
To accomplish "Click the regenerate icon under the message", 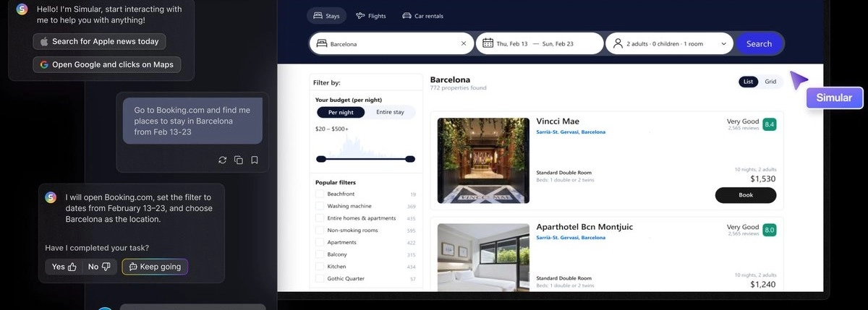I will [223, 160].
